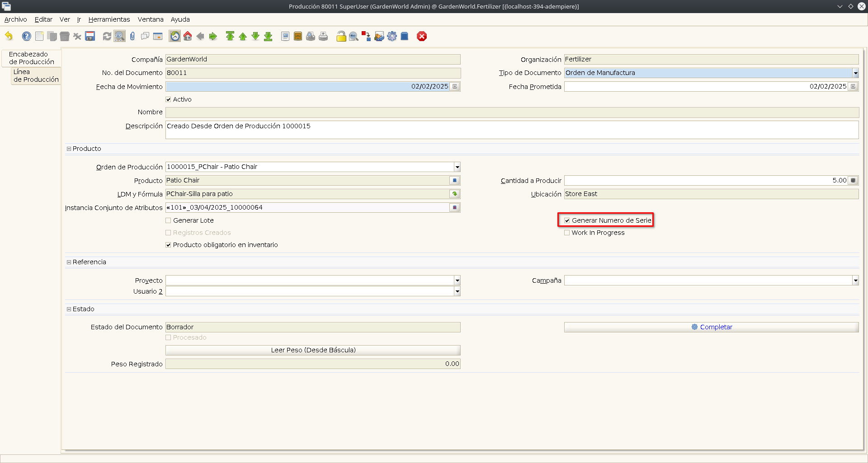868x463 pixels.
Task: Click the Undo changes toolbar icon
Action: coord(9,36)
